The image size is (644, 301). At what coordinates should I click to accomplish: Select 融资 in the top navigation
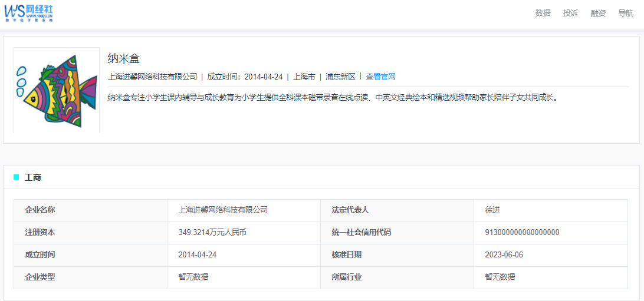pos(598,13)
